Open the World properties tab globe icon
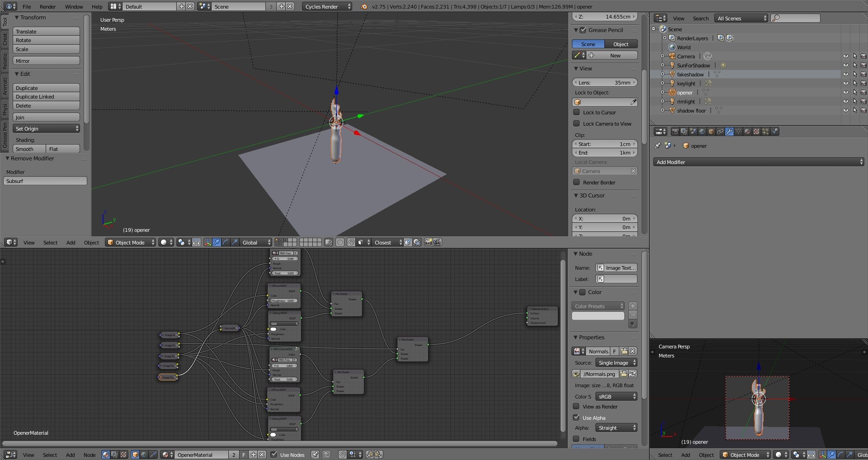Screen dimensions: 868x460 point(702,131)
